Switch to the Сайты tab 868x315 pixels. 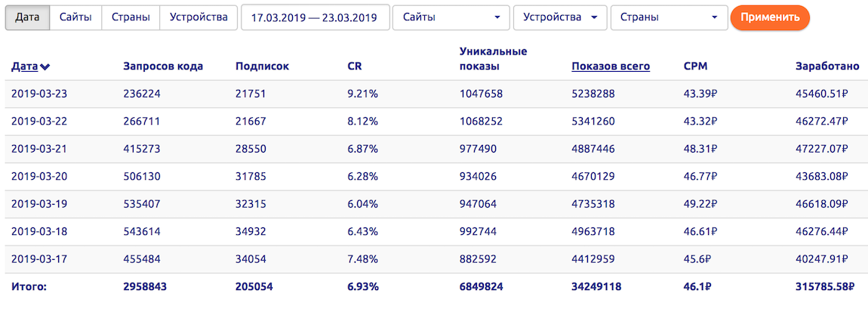coord(75,17)
